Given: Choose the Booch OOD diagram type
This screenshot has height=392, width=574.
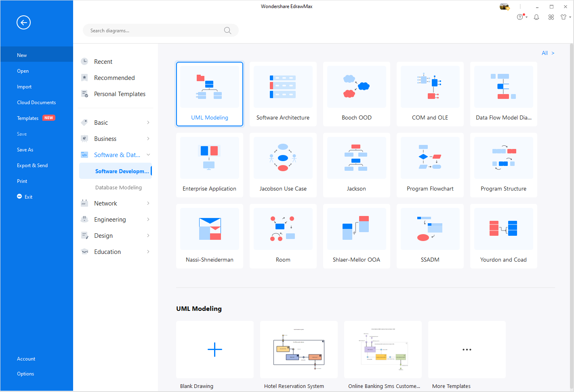Looking at the screenshot, I should coord(357,94).
